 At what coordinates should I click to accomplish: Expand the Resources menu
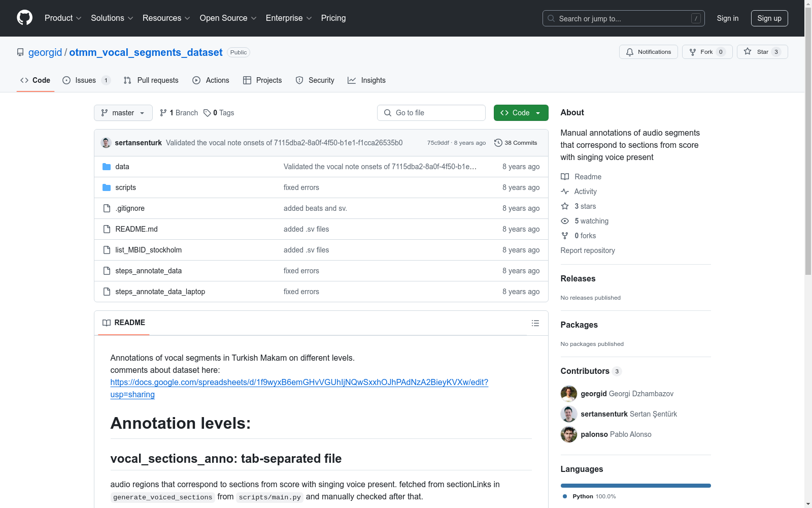click(x=166, y=18)
